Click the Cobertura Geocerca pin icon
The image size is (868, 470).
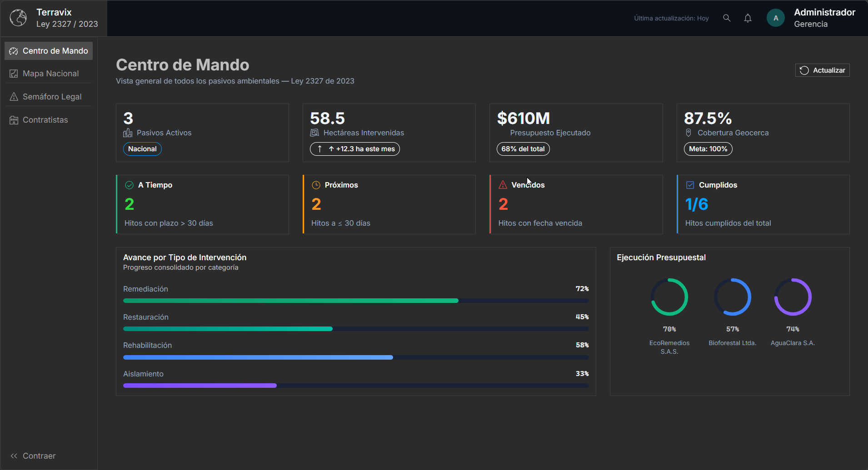[688, 133]
